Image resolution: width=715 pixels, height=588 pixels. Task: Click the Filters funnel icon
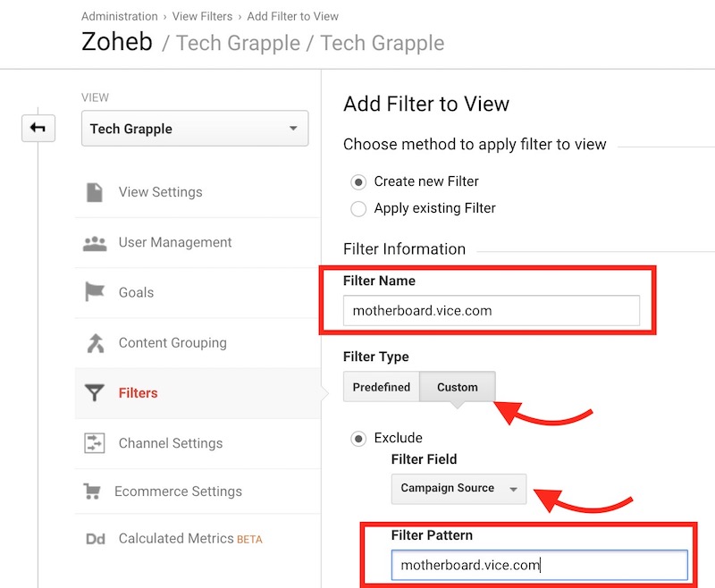[x=94, y=392]
